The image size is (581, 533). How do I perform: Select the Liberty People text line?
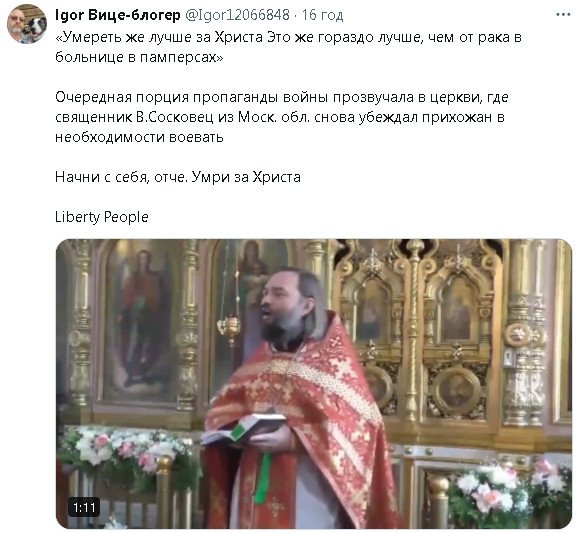102,217
